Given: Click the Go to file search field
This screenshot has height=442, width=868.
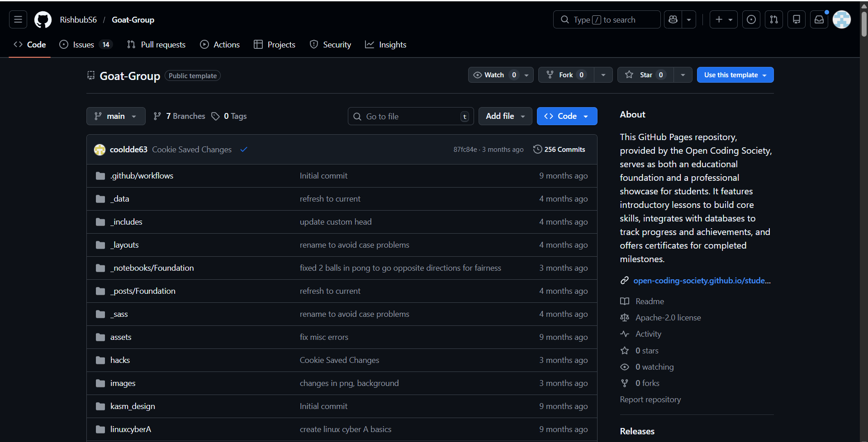Looking at the screenshot, I should pos(411,116).
